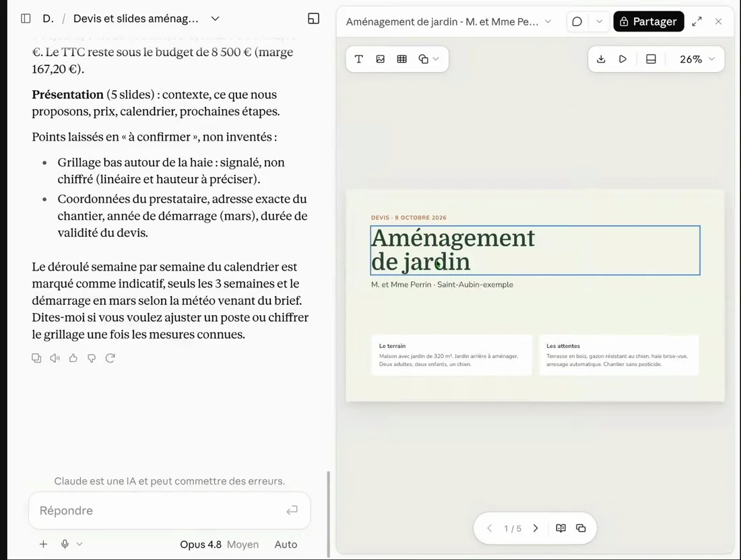
Task: Start the slideshow with the play icon
Action: [623, 59]
